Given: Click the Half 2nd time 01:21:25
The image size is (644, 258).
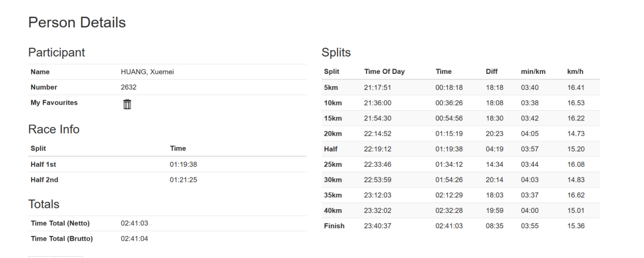Looking at the screenshot, I should (183, 180).
